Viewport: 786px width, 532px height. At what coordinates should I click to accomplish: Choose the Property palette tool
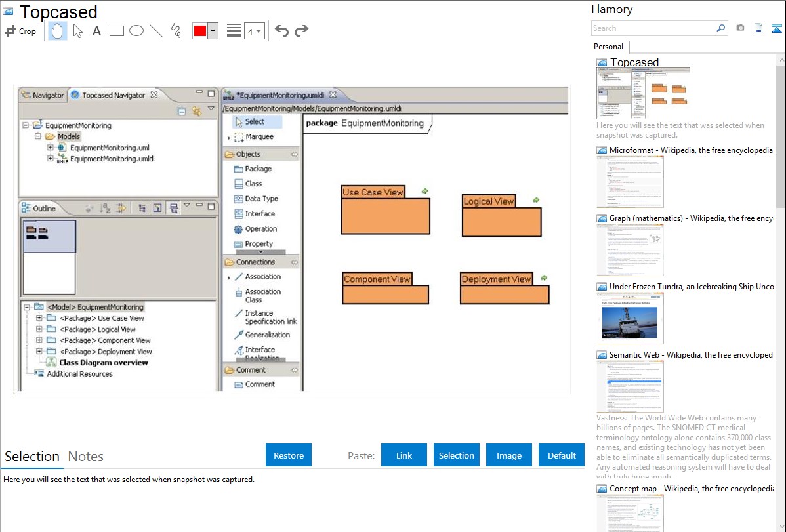[x=253, y=244]
